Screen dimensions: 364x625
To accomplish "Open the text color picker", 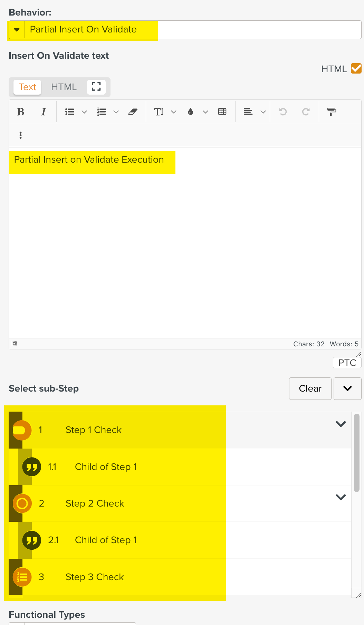I will (191, 112).
